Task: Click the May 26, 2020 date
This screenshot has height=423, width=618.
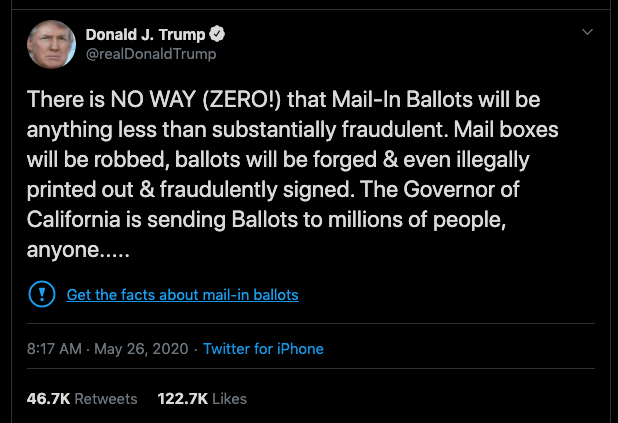Action: 140,349
